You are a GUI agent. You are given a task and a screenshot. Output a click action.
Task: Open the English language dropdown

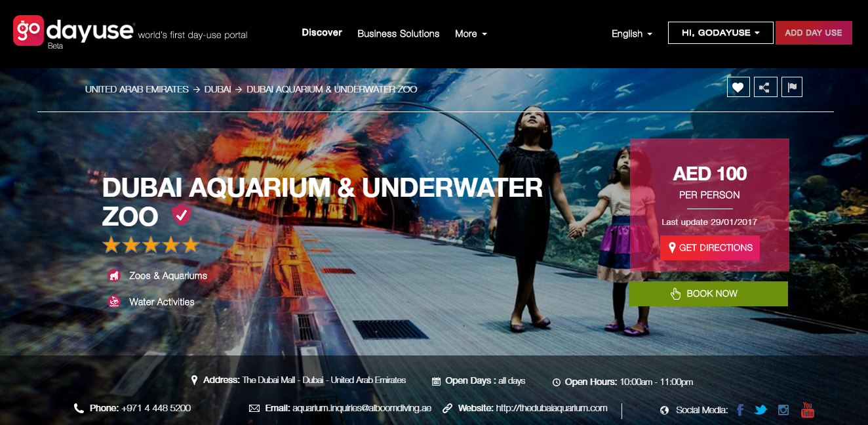click(632, 33)
